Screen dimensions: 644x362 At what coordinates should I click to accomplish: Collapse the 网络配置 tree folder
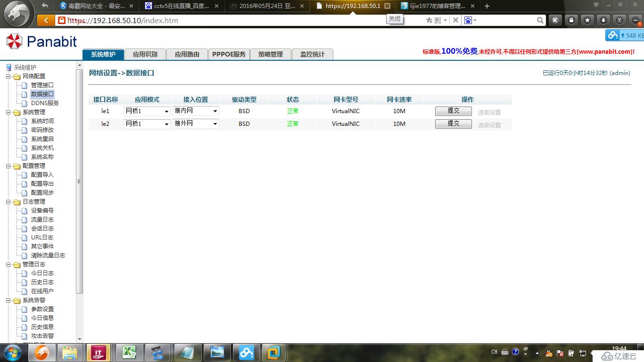(8, 76)
